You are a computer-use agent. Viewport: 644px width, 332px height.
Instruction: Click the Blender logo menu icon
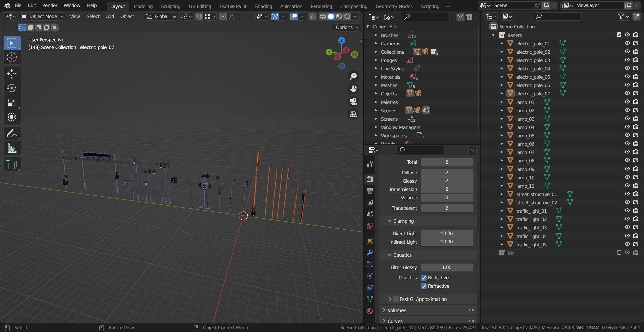[7, 6]
